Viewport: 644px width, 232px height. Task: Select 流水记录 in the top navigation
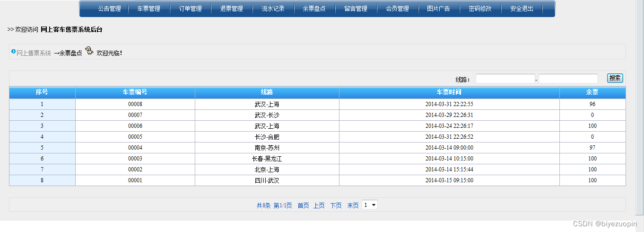point(273,9)
